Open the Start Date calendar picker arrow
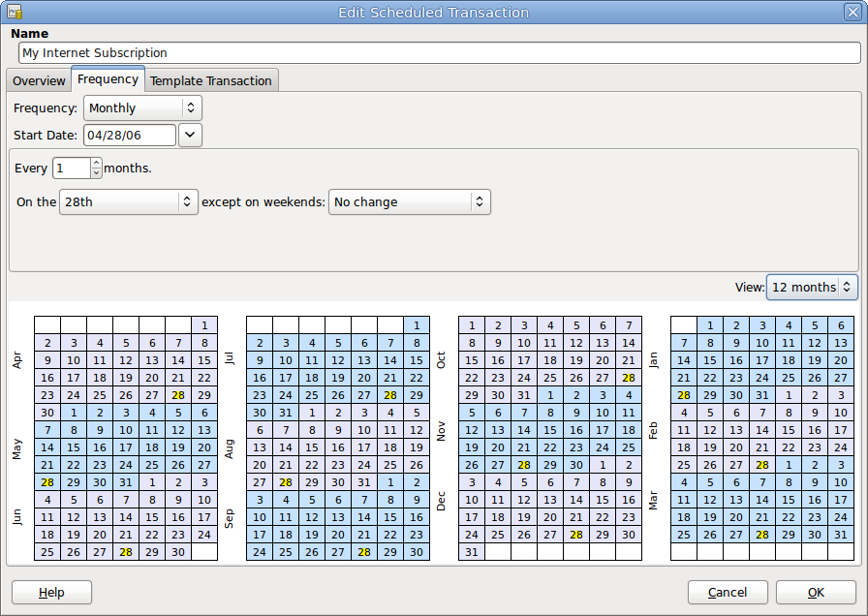Screen dimensions: 868x616 pyautogui.click(x=190, y=135)
